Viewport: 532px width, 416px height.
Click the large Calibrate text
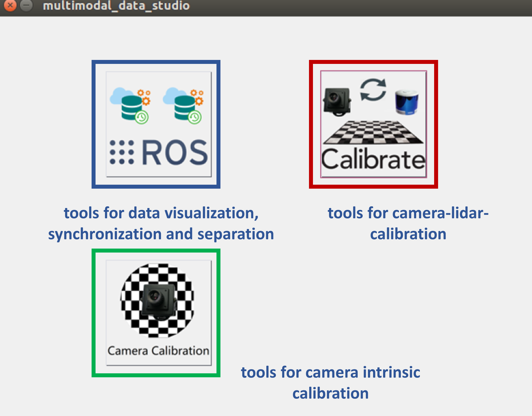[x=373, y=160]
